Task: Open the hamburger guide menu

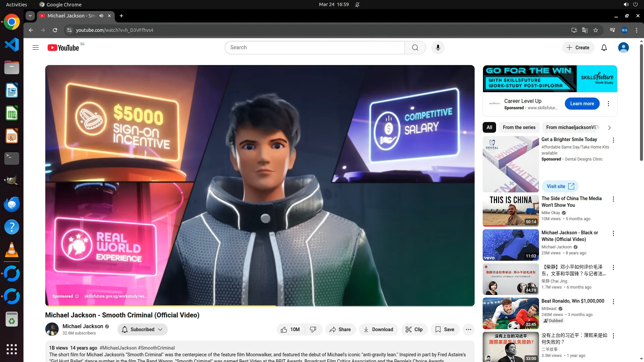Action: click(36, 48)
